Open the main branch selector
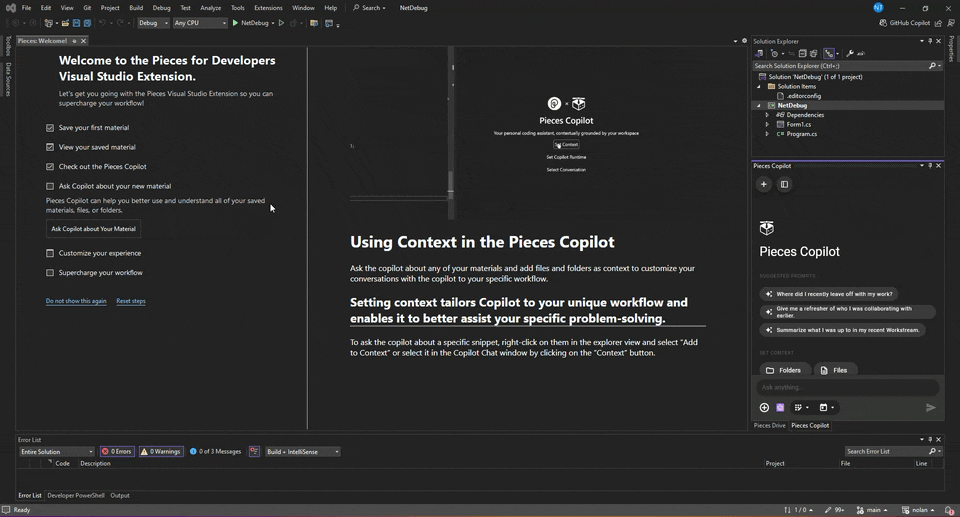Viewport: 960px width, 517px height. 872,510
